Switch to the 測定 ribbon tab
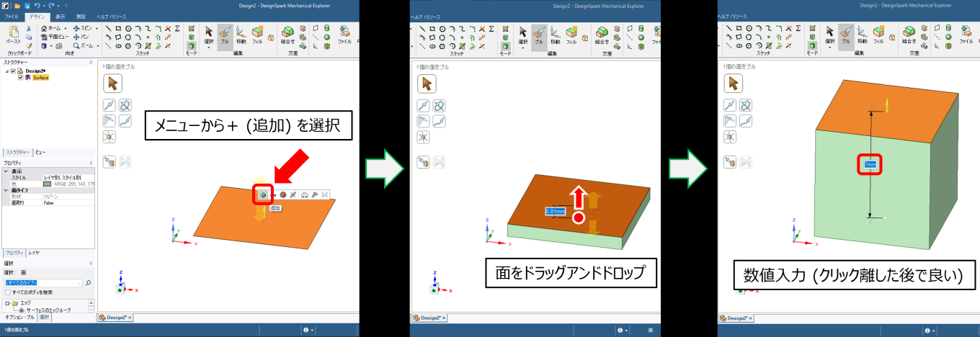980x337 pixels. [81, 15]
